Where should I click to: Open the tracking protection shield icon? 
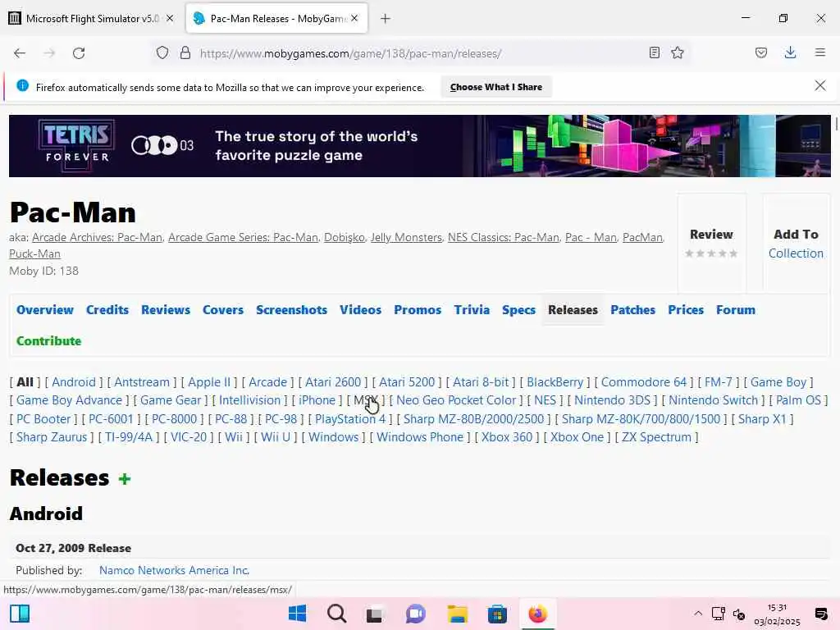point(162,53)
